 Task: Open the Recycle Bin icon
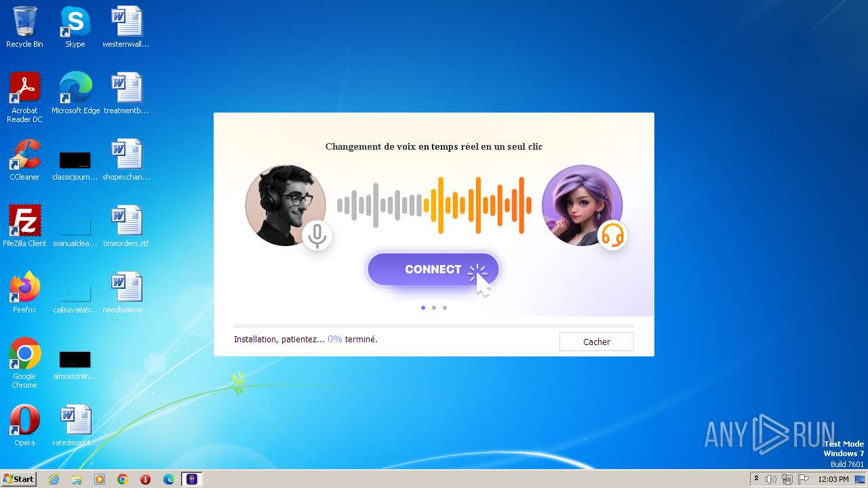tap(24, 27)
